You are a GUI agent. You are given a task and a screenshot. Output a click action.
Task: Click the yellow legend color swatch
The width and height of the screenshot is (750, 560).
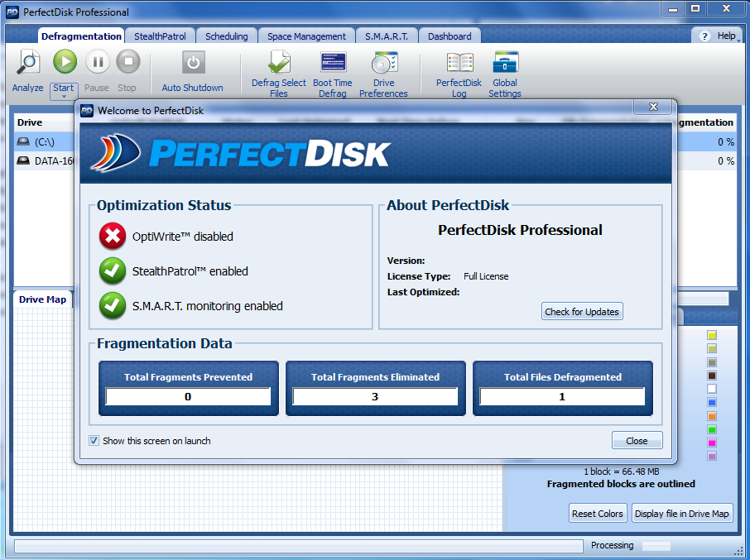point(712,336)
